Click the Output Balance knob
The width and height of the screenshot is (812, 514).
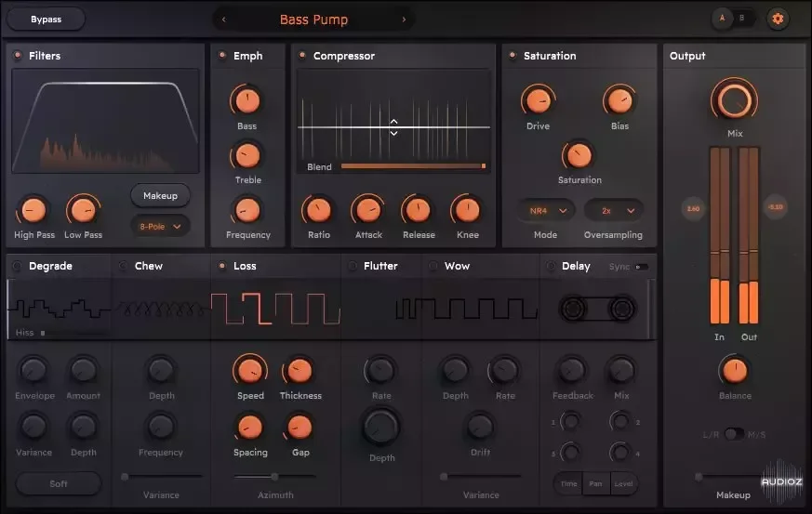(734, 371)
